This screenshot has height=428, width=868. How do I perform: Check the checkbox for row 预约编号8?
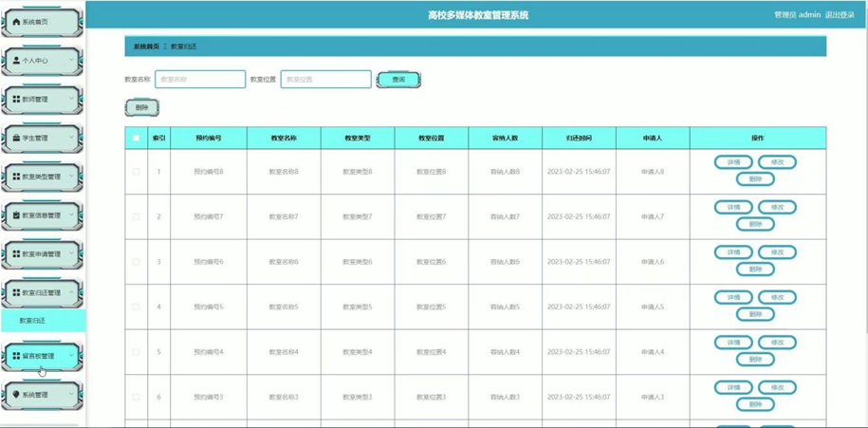pos(137,172)
